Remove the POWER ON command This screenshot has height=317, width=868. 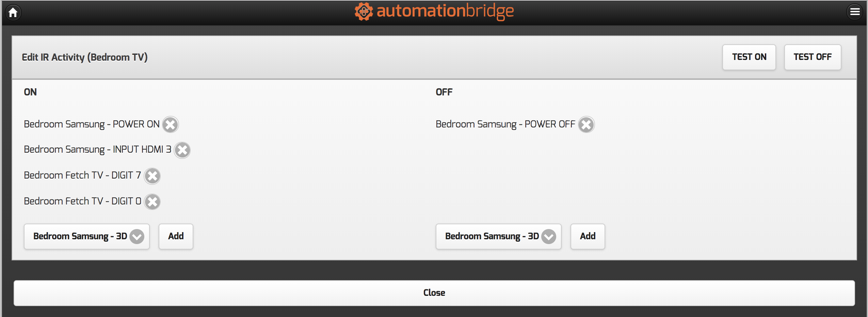coord(170,125)
